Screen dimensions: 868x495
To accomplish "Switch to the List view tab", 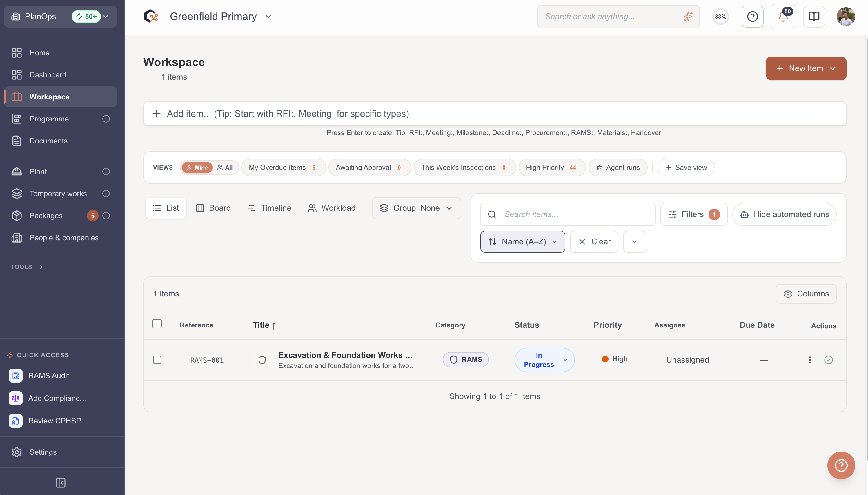I will coord(166,208).
